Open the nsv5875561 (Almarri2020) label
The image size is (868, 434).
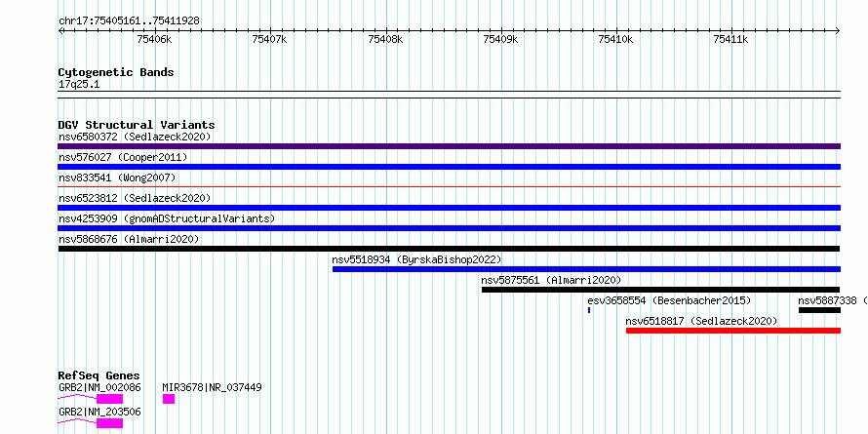(551, 280)
